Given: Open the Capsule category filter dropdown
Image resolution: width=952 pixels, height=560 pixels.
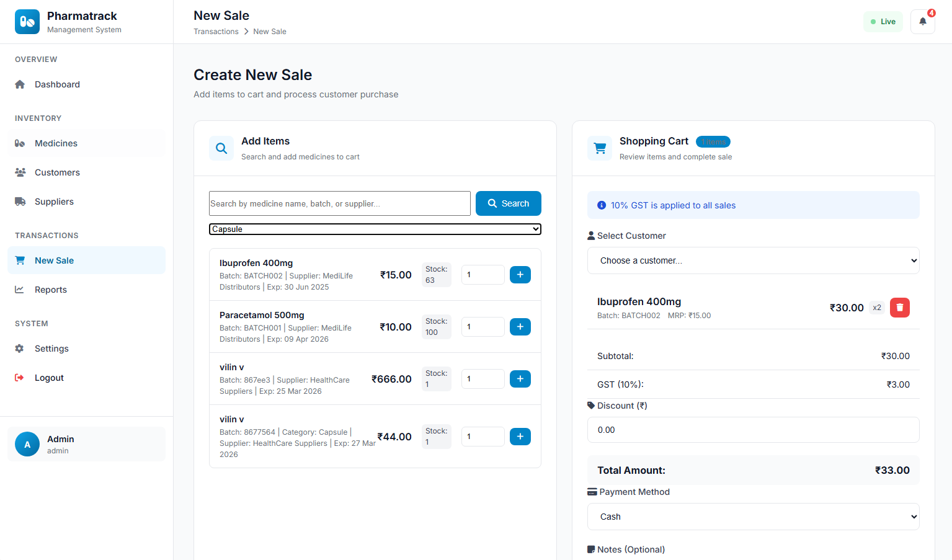Looking at the screenshot, I should point(375,229).
